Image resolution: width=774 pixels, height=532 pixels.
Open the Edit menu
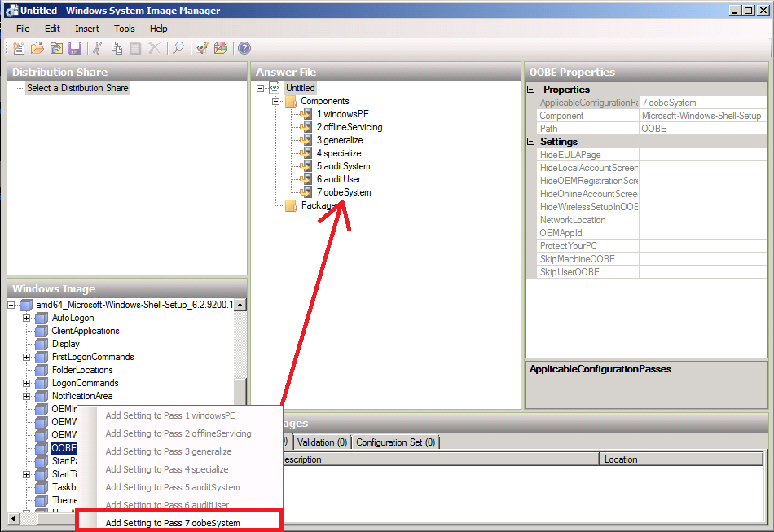[x=52, y=29]
